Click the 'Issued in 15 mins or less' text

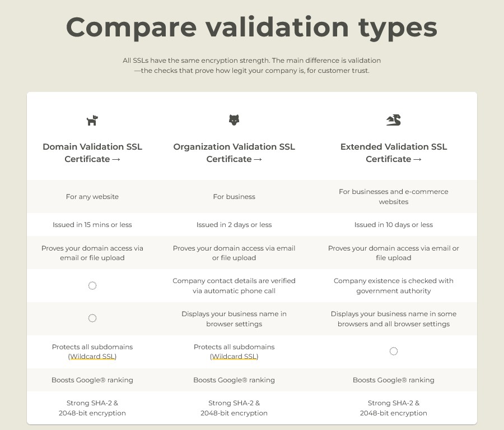point(92,225)
